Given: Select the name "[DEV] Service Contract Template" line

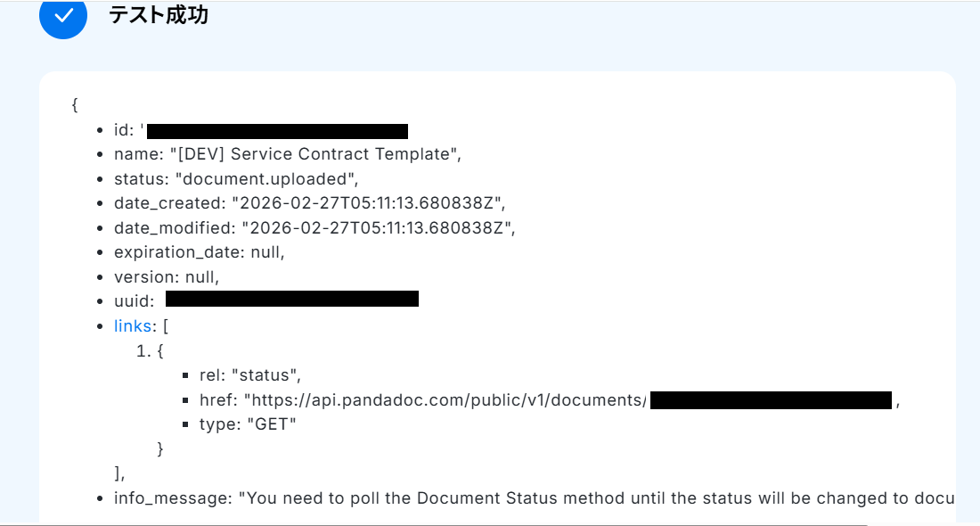Looking at the screenshot, I should tap(288, 154).
